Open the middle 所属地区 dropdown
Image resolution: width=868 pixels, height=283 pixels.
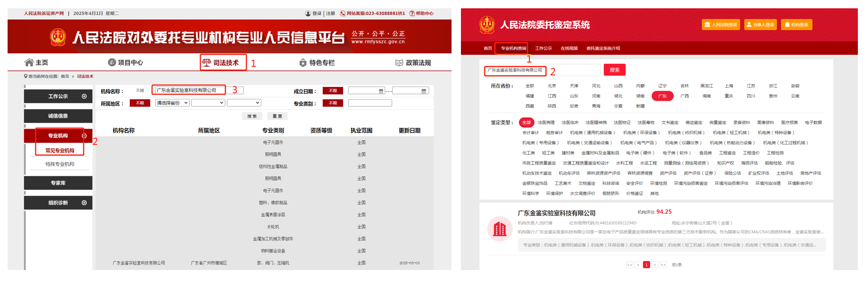(x=208, y=103)
